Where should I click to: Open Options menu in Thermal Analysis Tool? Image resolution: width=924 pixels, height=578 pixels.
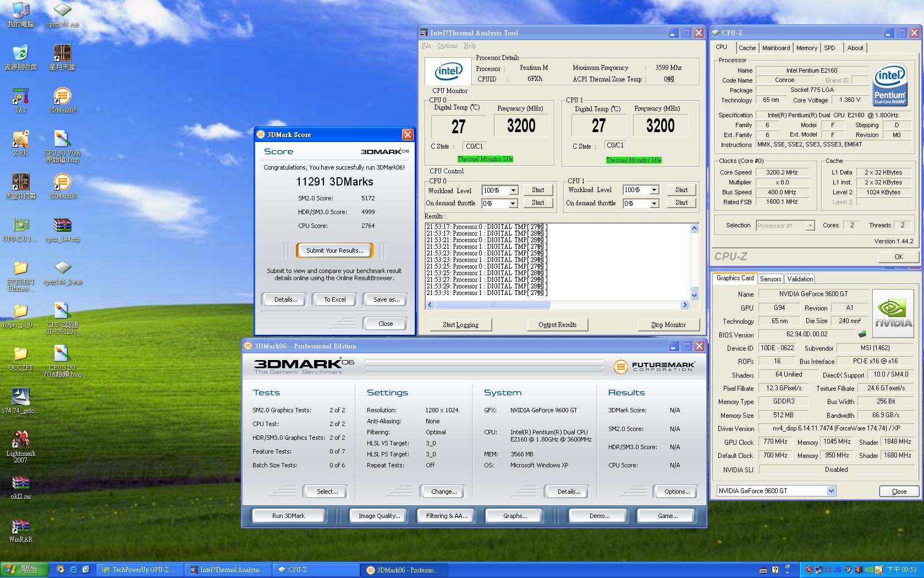pos(447,46)
